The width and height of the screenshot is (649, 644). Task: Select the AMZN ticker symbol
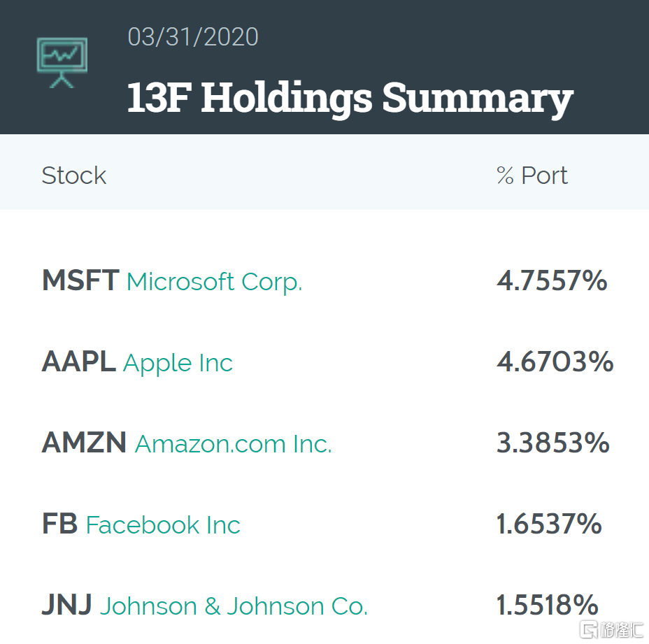[x=84, y=443]
